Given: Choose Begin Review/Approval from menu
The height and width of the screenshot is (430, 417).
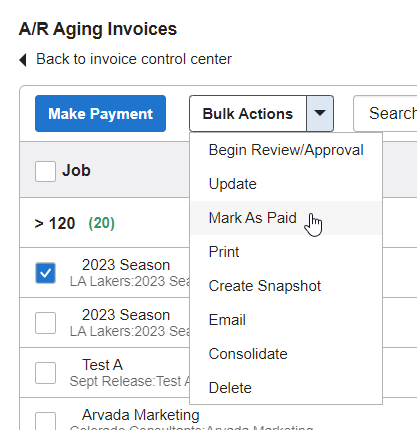Looking at the screenshot, I should pos(286,150).
